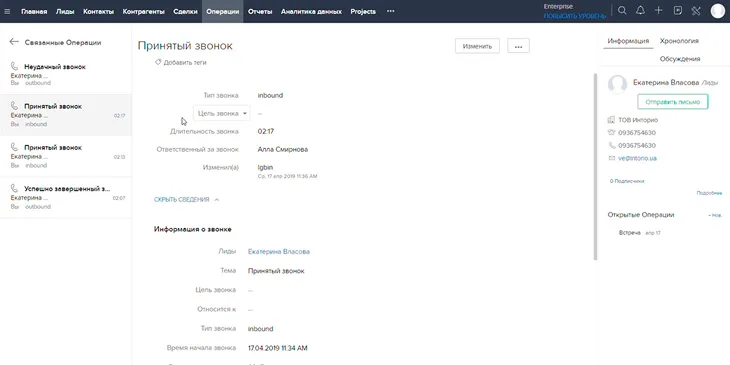This screenshot has width=730, height=365.
Task: Click Связанные Операции heading
Action: 63,42
